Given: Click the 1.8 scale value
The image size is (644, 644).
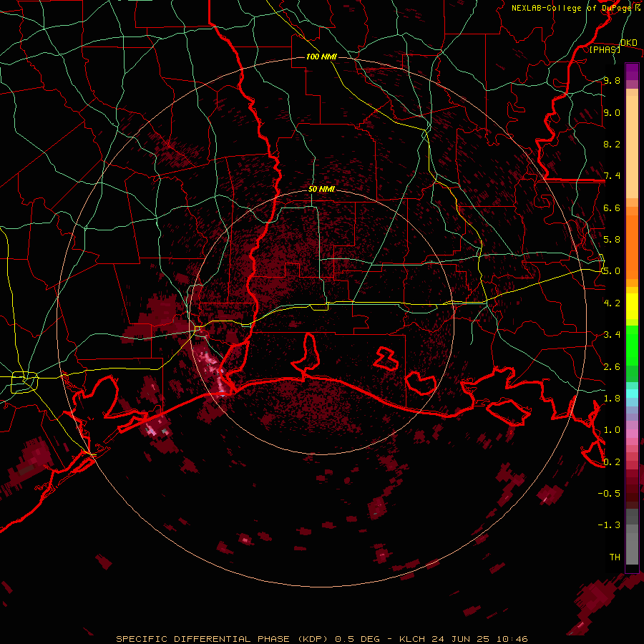Looking at the screenshot, I should point(612,398).
